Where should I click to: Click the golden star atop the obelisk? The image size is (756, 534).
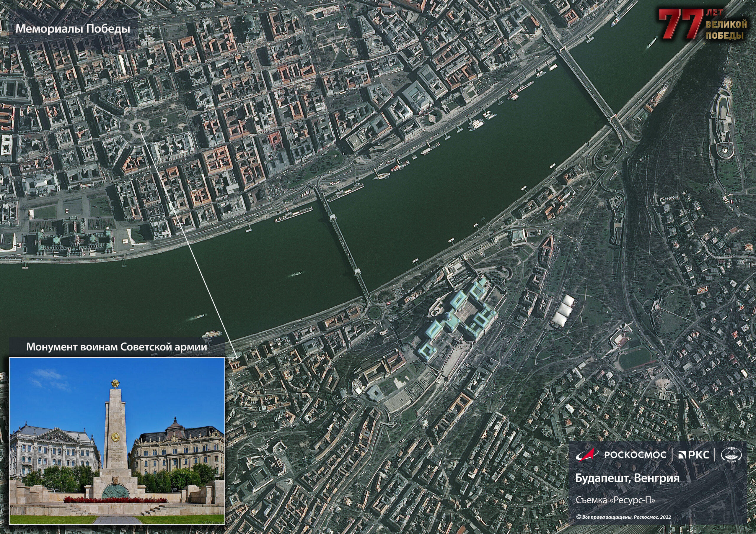(x=115, y=384)
